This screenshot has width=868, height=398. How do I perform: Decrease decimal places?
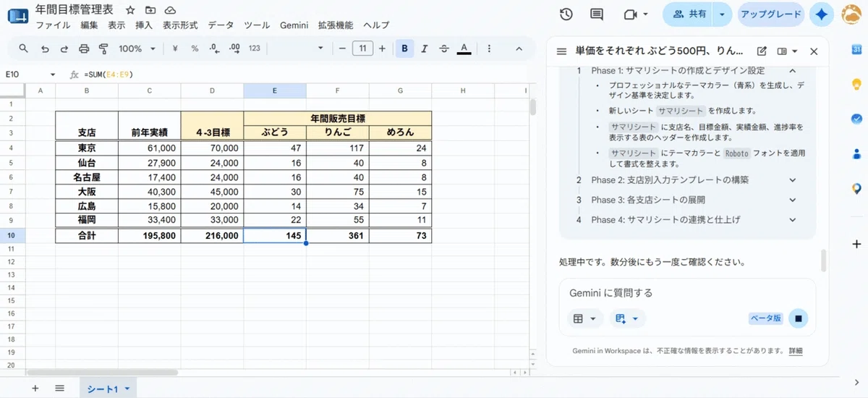[214, 48]
